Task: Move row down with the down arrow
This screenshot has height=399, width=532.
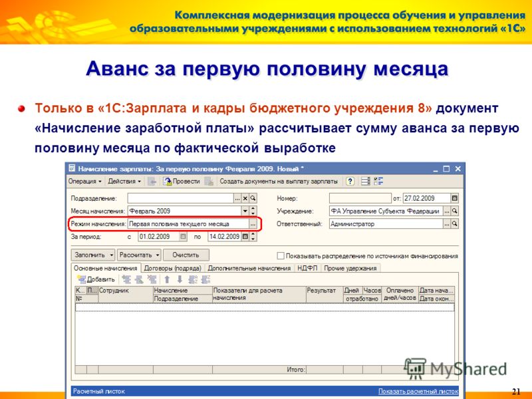Action: point(180,279)
